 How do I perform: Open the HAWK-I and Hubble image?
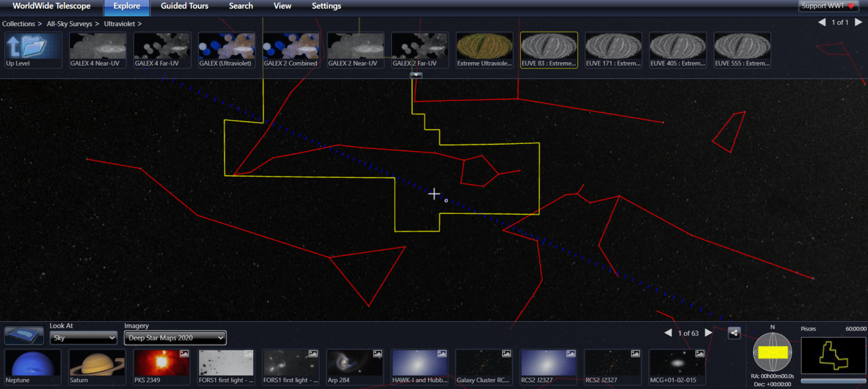[420, 367]
